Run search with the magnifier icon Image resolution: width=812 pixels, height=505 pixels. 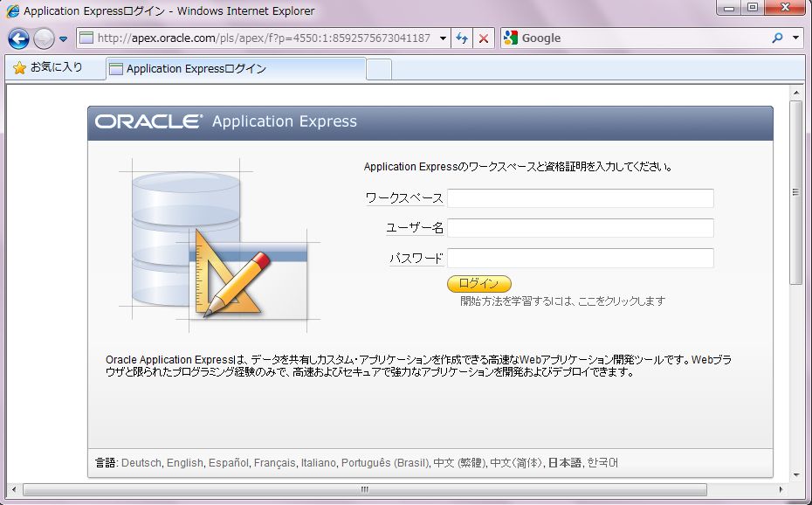777,38
